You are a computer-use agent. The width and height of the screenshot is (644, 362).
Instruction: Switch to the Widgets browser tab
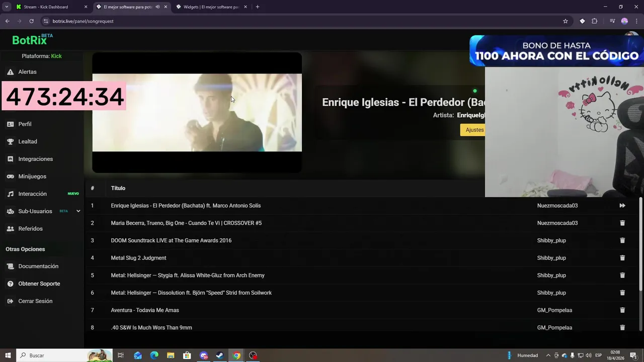[x=211, y=7]
